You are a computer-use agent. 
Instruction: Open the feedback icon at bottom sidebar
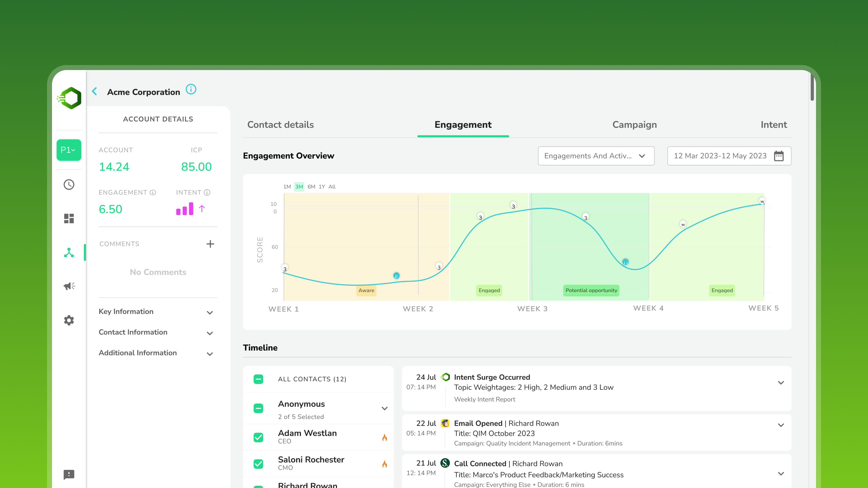(x=69, y=474)
